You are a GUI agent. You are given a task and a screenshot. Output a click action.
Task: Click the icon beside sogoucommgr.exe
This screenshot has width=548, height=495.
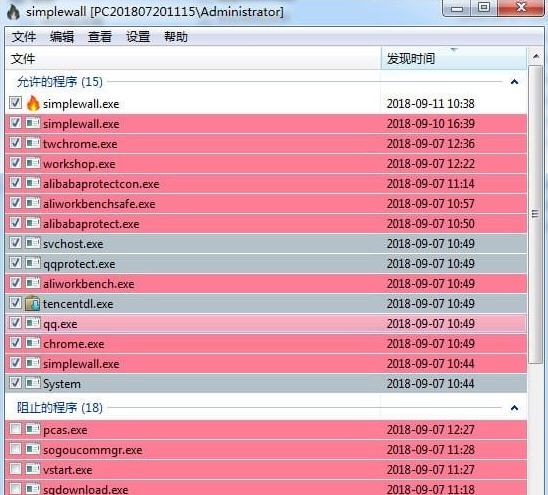click(x=33, y=449)
